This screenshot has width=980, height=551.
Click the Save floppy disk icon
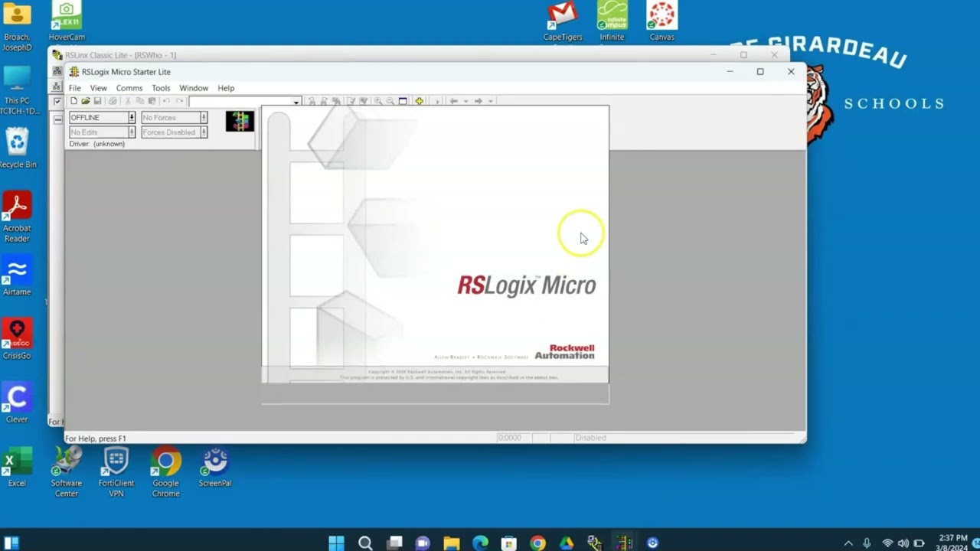click(97, 101)
